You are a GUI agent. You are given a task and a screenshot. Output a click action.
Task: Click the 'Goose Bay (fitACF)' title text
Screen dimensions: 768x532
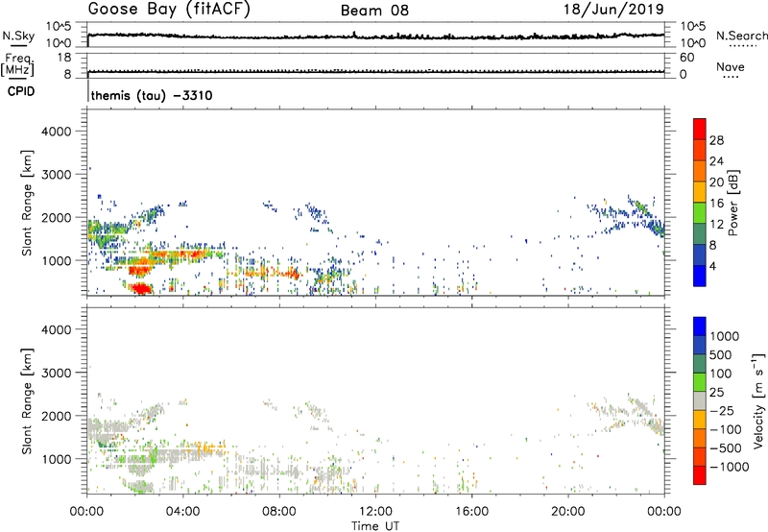tap(169, 9)
